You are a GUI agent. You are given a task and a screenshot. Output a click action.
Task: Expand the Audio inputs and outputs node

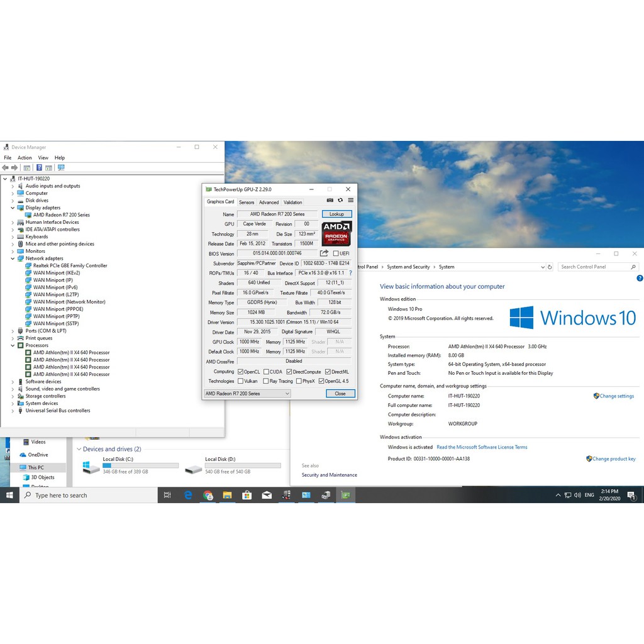click(x=13, y=186)
